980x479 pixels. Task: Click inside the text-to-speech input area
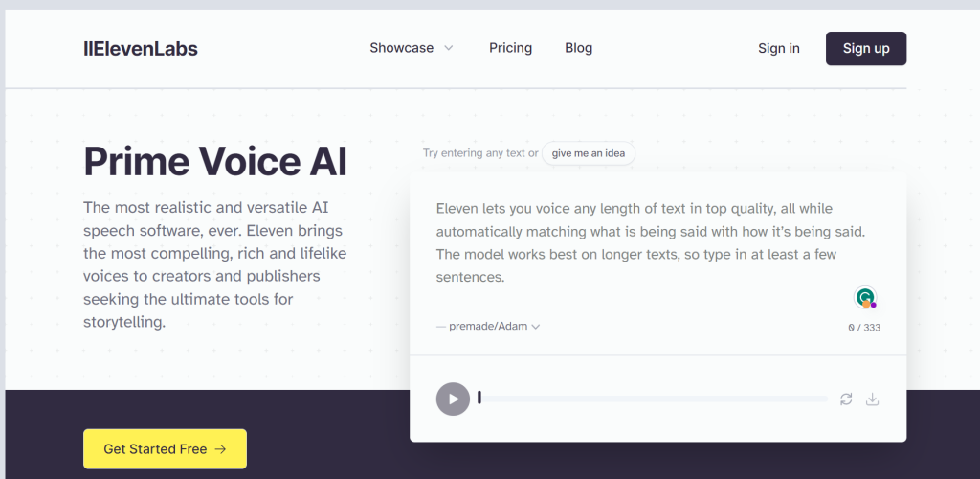pos(657,244)
